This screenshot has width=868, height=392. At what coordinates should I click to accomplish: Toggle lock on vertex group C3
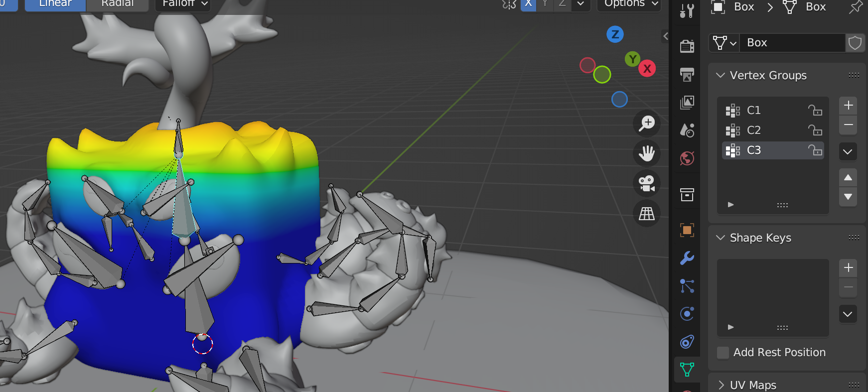[x=815, y=150]
